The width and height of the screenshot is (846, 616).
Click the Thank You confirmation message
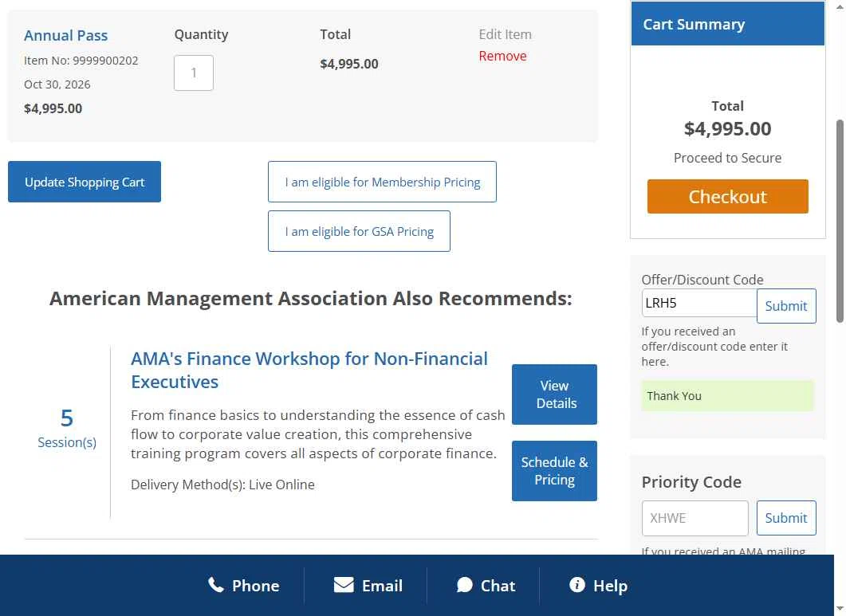point(727,396)
